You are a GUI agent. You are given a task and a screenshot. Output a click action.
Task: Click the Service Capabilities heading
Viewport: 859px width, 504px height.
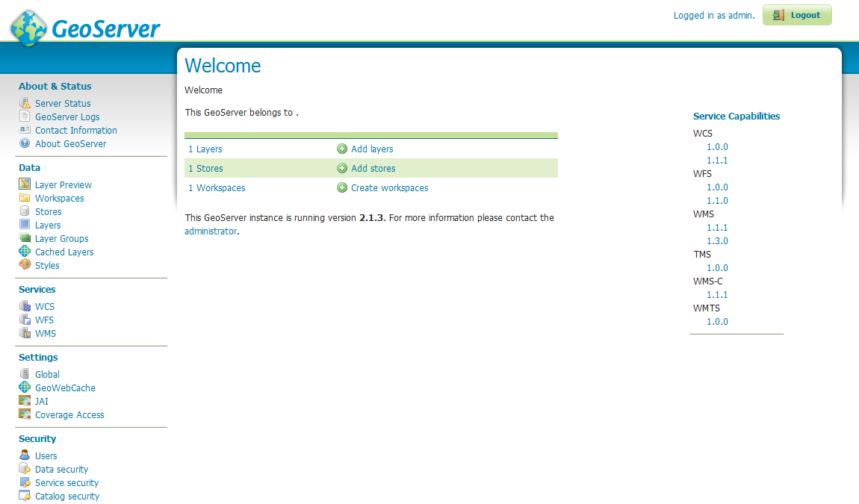[736, 116]
